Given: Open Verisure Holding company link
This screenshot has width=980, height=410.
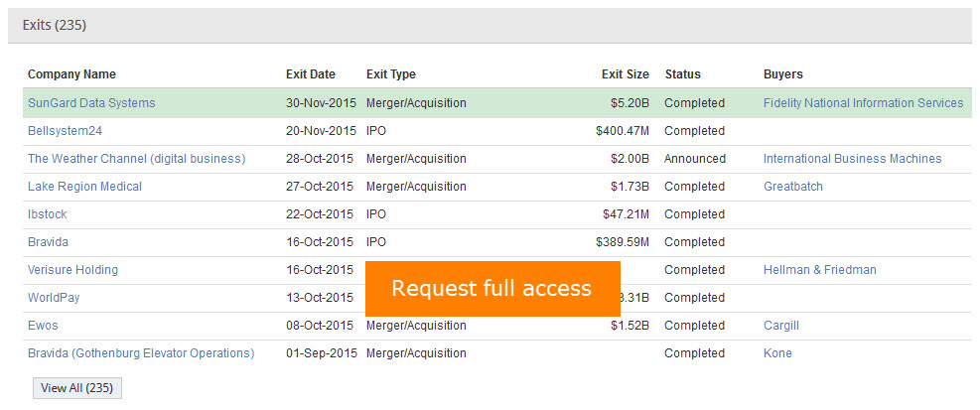Looking at the screenshot, I should pos(72,270).
